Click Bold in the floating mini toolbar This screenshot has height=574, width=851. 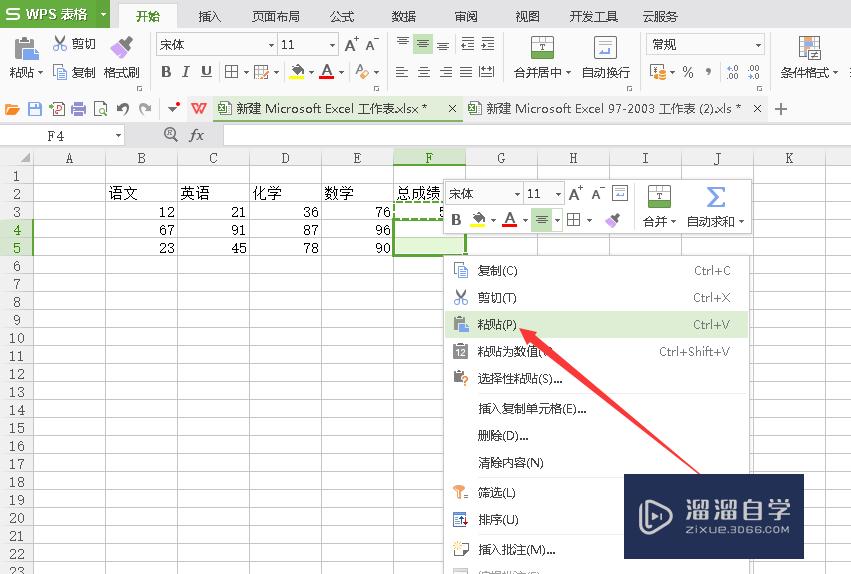pos(456,220)
